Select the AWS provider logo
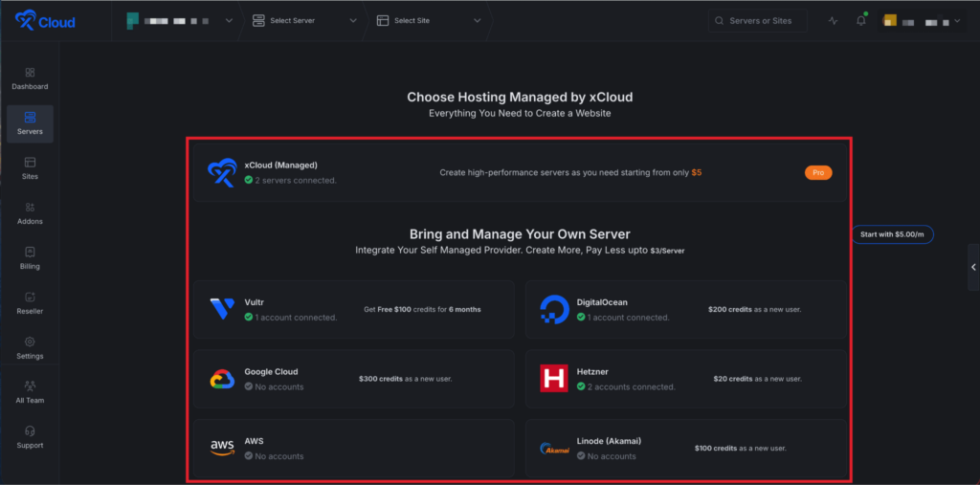This screenshot has width=980, height=485. tap(222, 448)
